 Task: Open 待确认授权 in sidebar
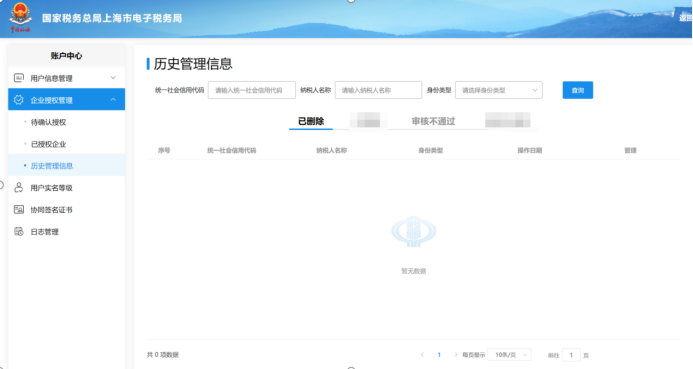[x=48, y=122]
